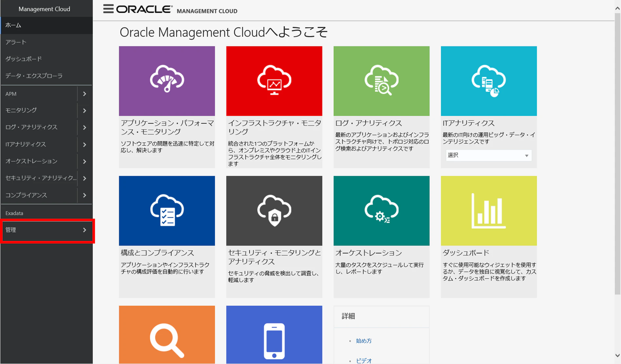Image resolution: width=621 pixels, height=364 pixels.
Task: Click the ダッシュボード tile title text
Action: [466, 253]
